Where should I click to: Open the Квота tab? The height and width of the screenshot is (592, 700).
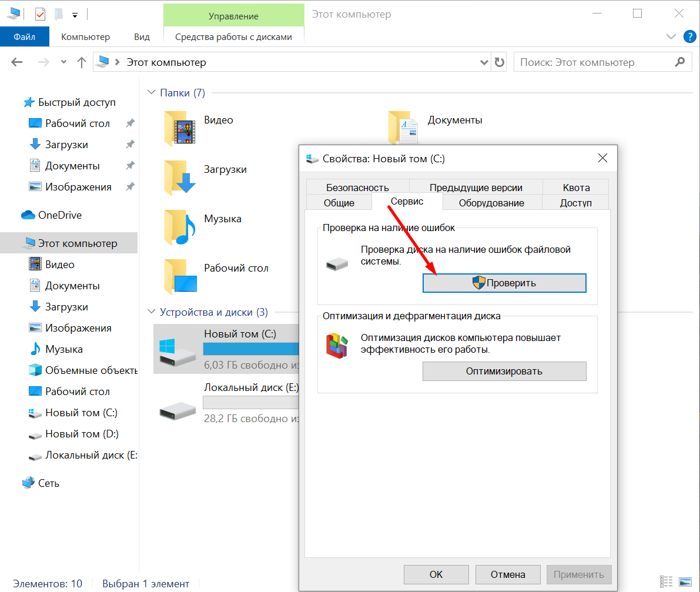tap(576, 188)
